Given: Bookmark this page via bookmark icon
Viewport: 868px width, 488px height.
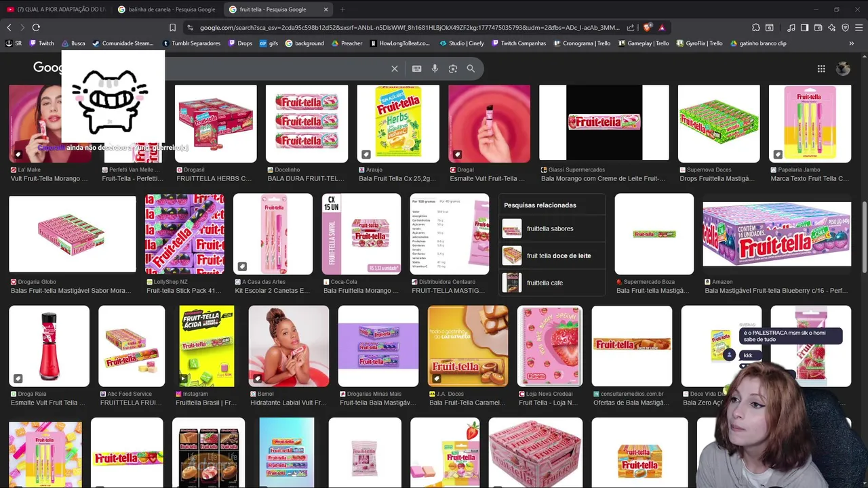Looking at the screenshot, I should 172,28.
